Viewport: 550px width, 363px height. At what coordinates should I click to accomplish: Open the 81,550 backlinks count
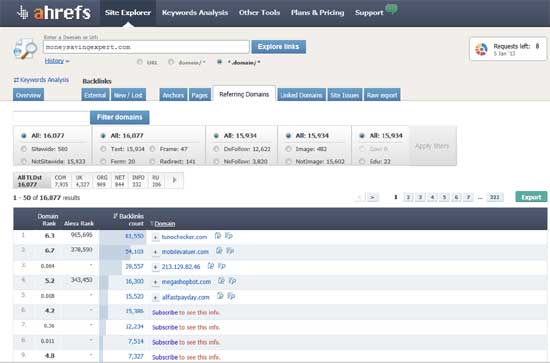(134, 236)
